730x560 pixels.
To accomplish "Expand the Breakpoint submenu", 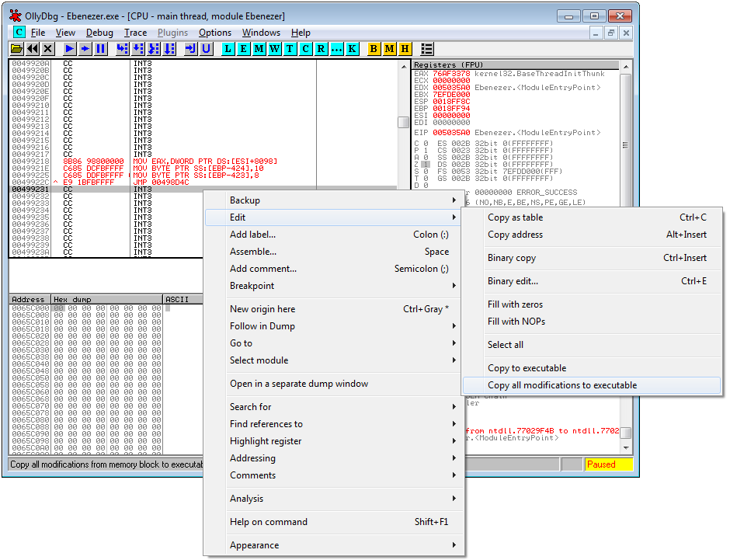I will point(333,286).
